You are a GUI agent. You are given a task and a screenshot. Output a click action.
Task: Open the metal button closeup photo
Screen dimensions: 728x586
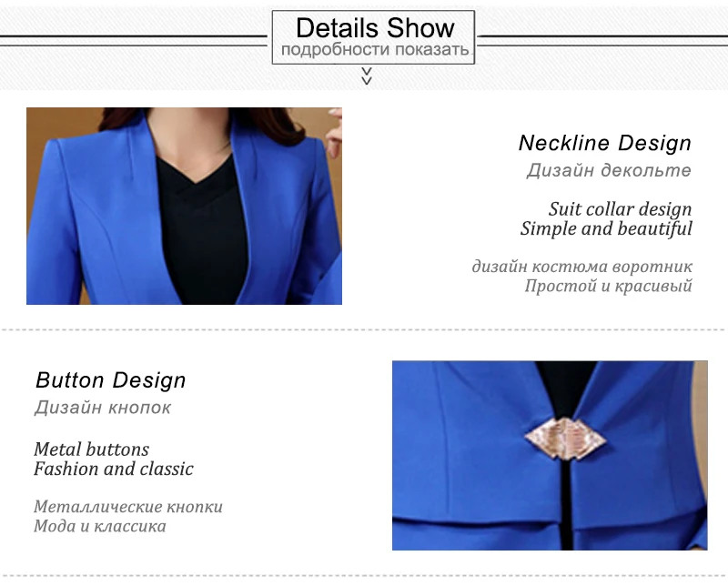(x=550, y=456)
